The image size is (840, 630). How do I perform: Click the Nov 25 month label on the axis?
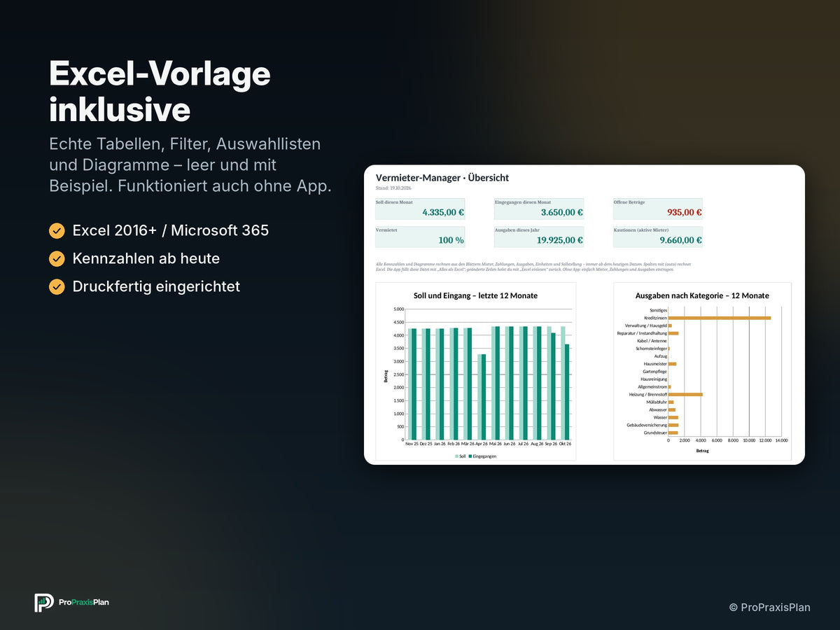412,444
